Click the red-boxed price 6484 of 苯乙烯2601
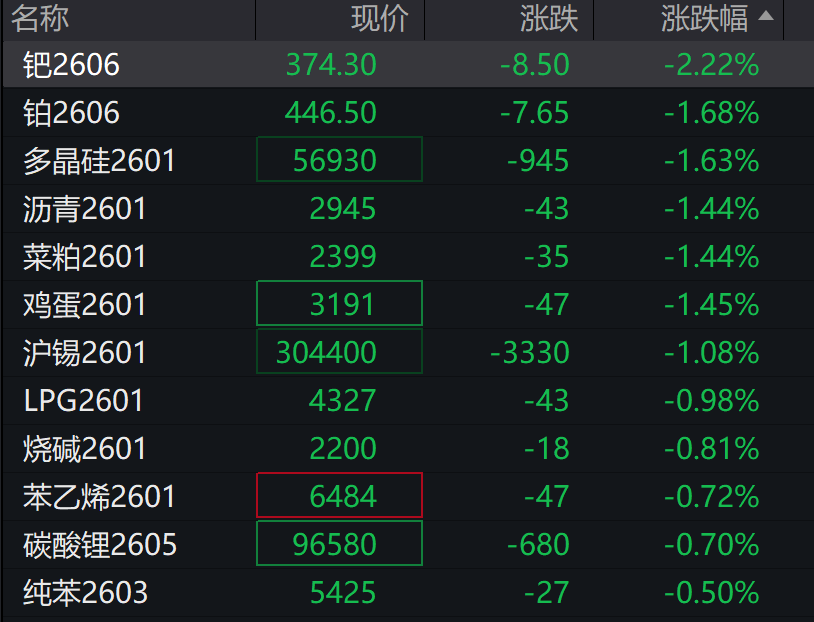The width and height of the screenshot is (814, 622). (338, 497)
